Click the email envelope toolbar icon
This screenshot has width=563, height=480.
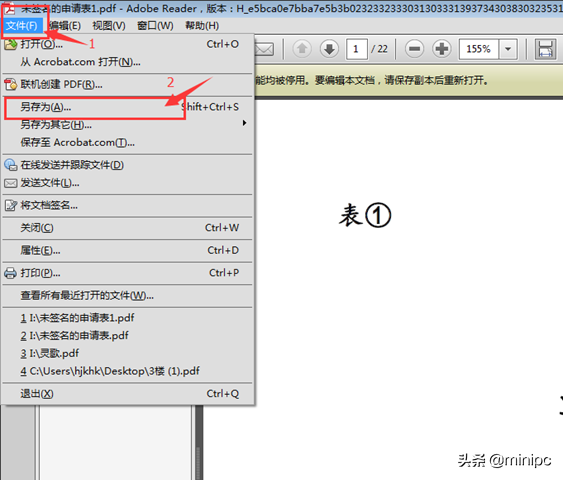265,49
